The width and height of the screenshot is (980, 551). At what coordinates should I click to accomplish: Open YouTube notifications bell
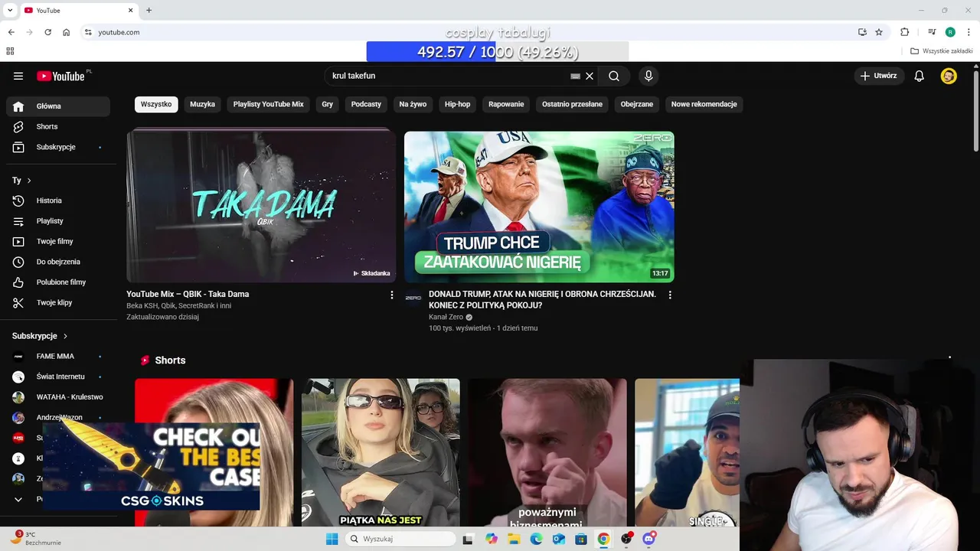tap(920, 76)
